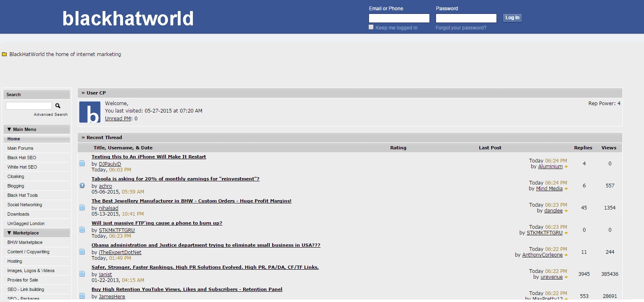Viewport: 644px width, 302px height.
Task: Go to last post arrow by urevenue
Action: pos(566,277)
